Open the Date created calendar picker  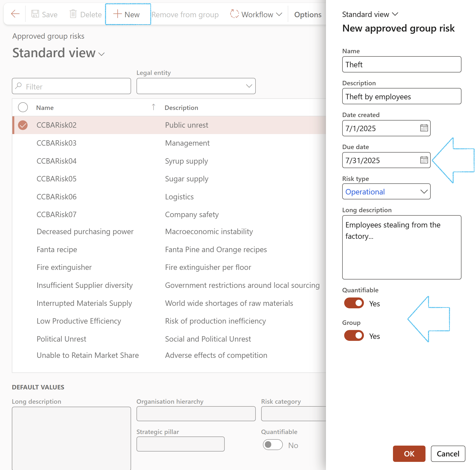point(424,128)
